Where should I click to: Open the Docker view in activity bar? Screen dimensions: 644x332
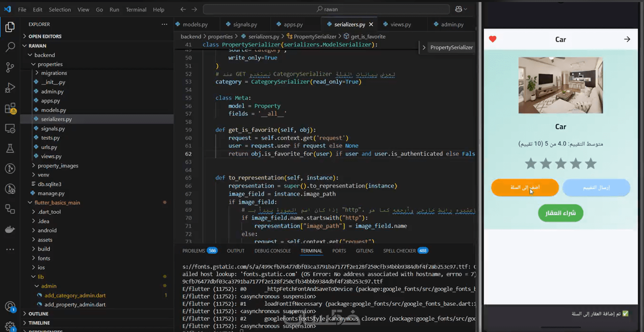click(x=10, y=230)
